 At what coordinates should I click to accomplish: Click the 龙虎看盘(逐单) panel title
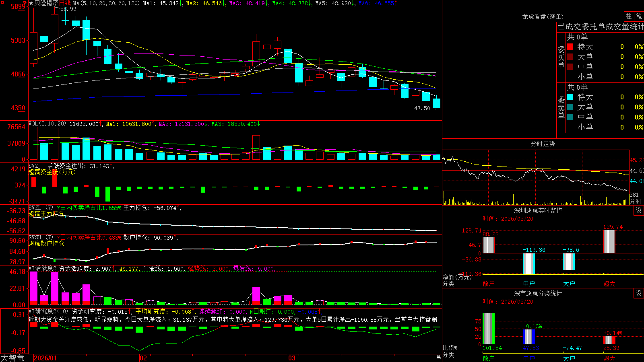543,16
